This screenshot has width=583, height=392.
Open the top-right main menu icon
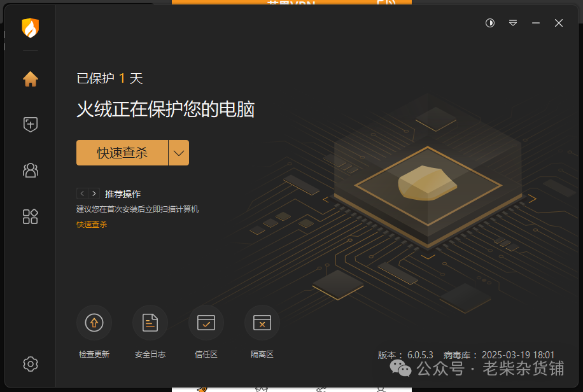[513, 23]
